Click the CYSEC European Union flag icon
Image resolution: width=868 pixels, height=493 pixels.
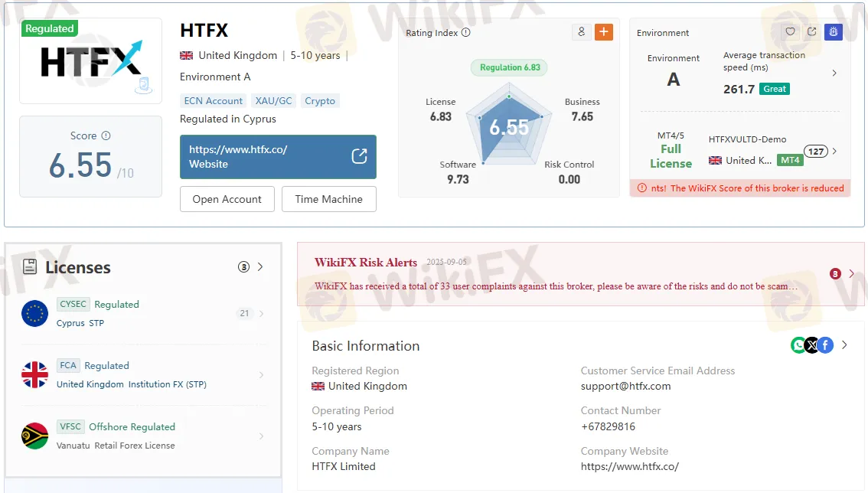pyautogui.click(x=35, y=314)
